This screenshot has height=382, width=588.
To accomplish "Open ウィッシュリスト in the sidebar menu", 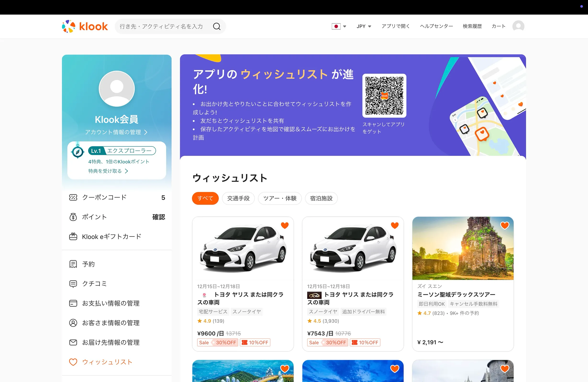I will click(x=117, y=362).
